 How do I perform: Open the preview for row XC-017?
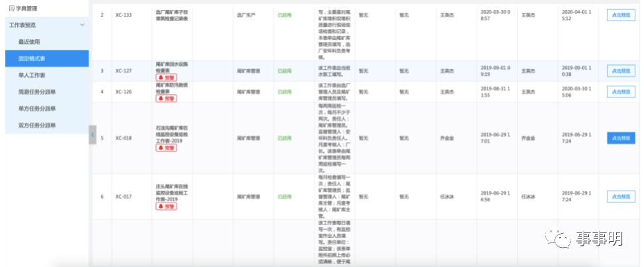tap(621, 197)
